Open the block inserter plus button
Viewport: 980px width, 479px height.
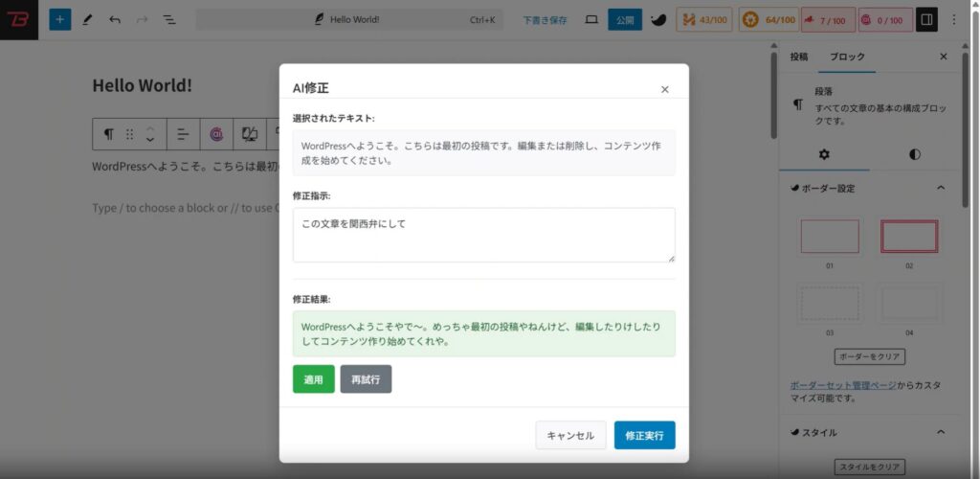click(60, 19)
